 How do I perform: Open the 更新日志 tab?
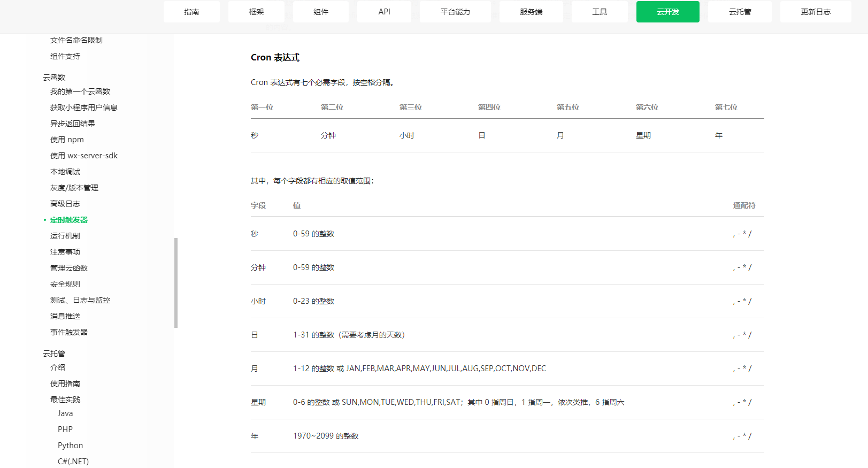click(816, 12)
